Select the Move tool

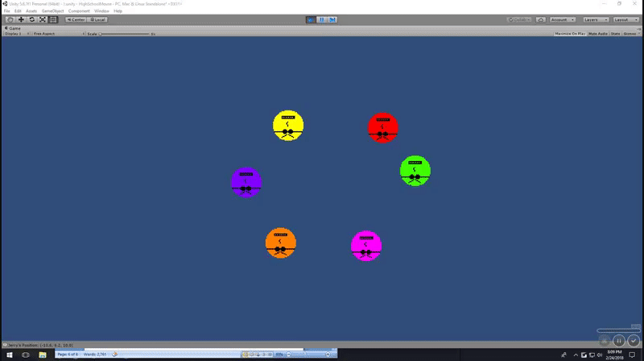pos(21,19)
